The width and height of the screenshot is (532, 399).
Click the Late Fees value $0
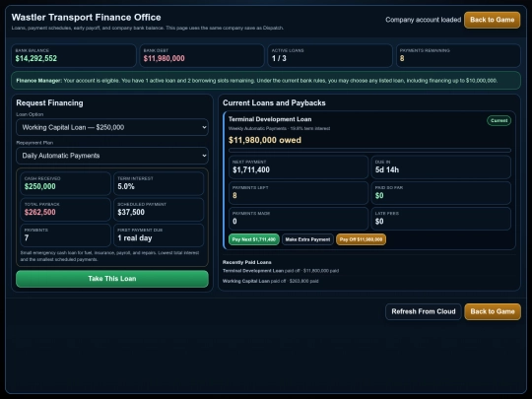(379, 222)
